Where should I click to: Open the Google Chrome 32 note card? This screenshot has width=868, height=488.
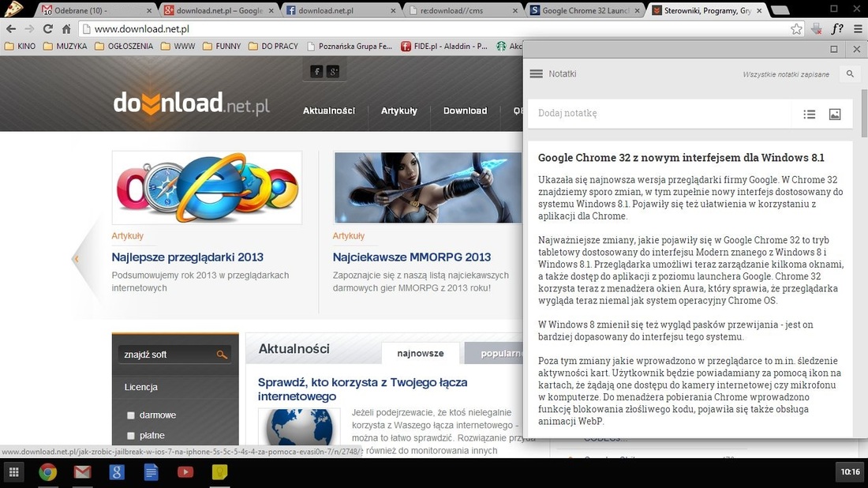[x=690, y=288]
